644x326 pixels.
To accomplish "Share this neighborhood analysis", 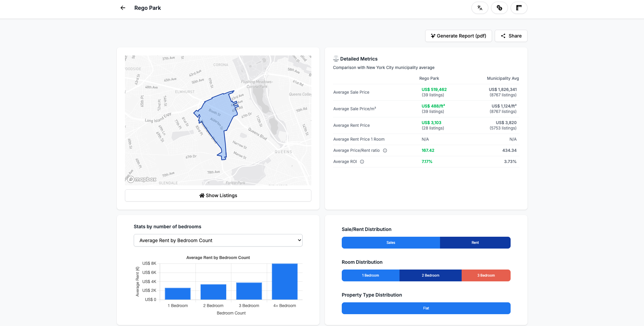I will tap(511, 36).
